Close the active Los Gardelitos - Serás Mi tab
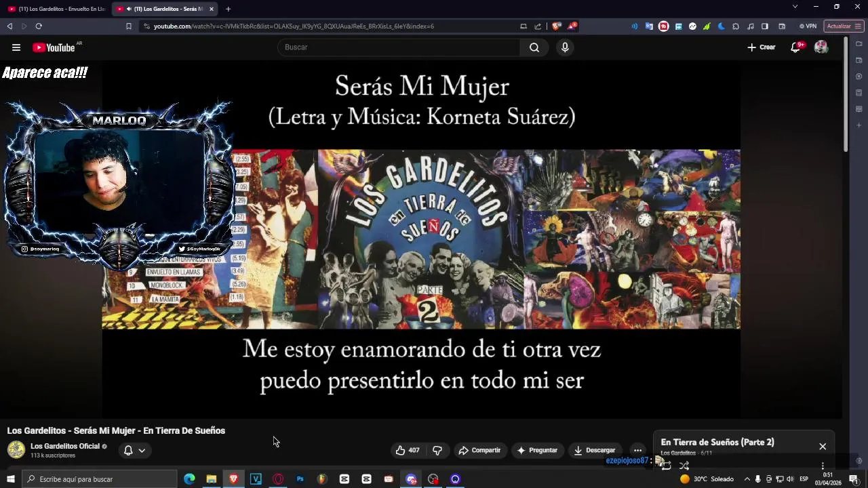 [212, 9]
